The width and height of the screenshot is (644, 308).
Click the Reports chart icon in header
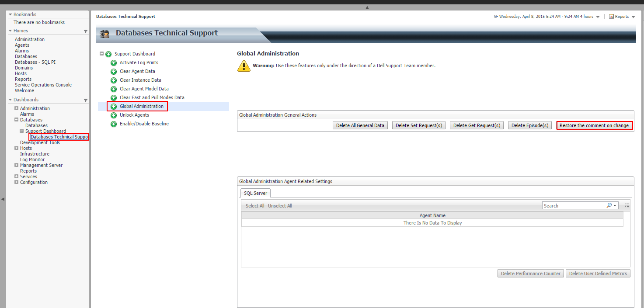611,17
